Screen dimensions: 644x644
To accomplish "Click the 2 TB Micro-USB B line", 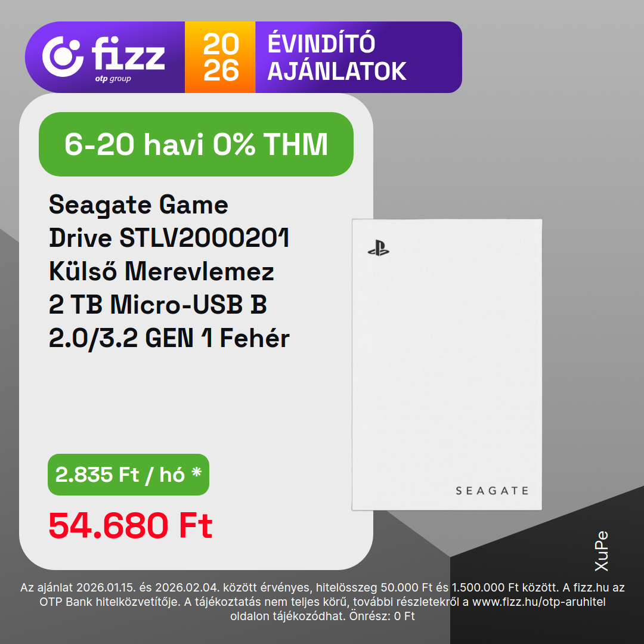I will (157, 305).
